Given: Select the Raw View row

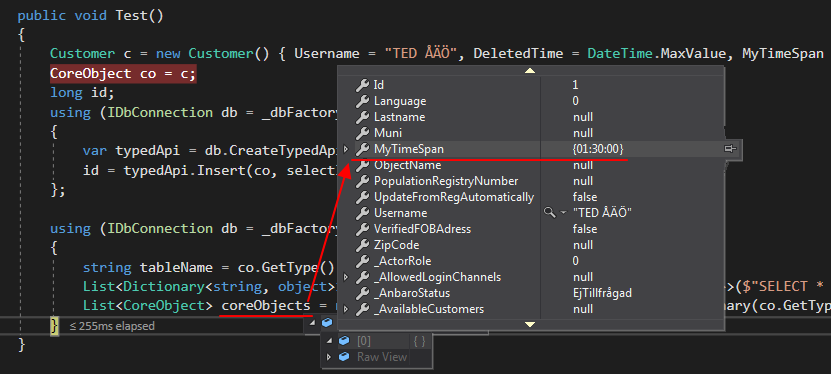Looking at the screenshot, I should 376,357.
